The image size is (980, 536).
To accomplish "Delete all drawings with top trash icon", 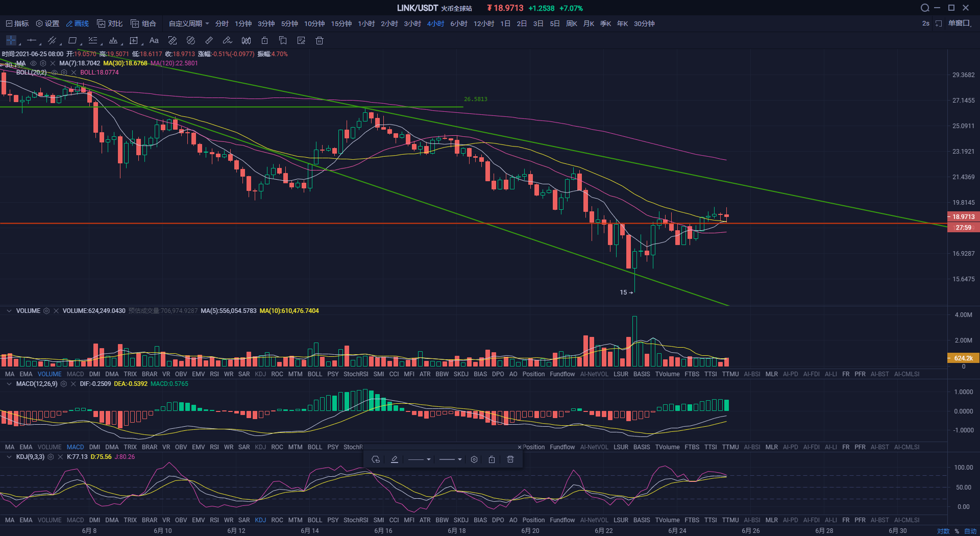I will coord(320,40).
